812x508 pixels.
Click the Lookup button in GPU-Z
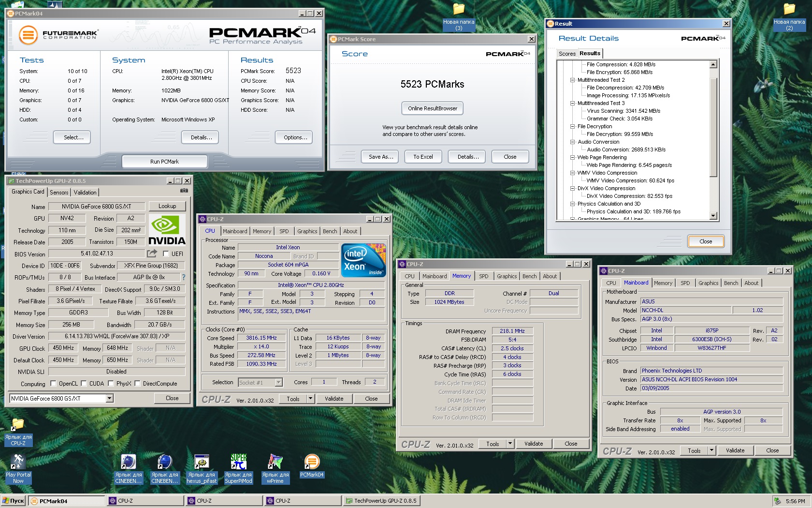tap(167, 206)
